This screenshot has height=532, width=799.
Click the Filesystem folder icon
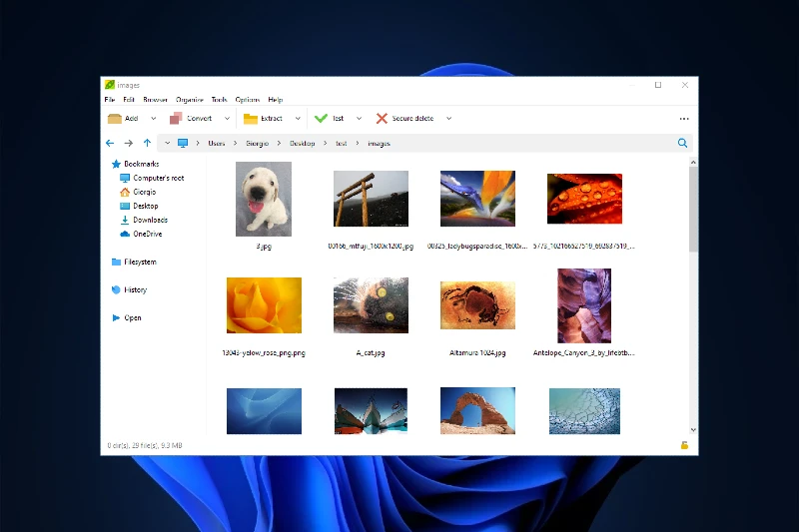click(116, 262)
